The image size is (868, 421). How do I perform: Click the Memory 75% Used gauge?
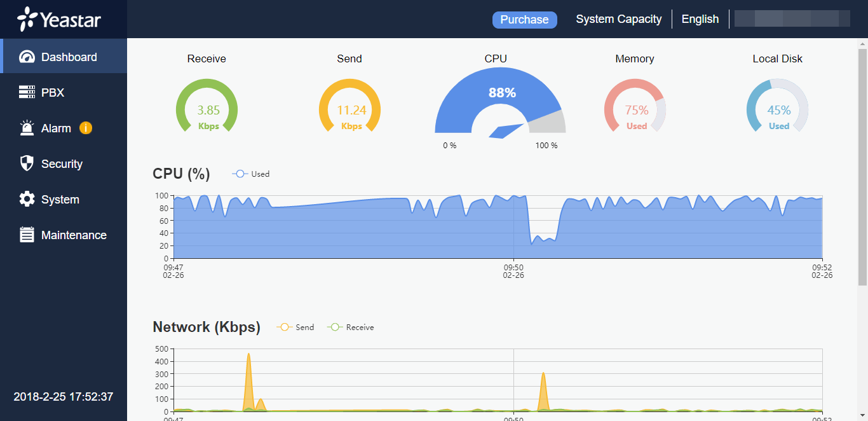(635, 106)
